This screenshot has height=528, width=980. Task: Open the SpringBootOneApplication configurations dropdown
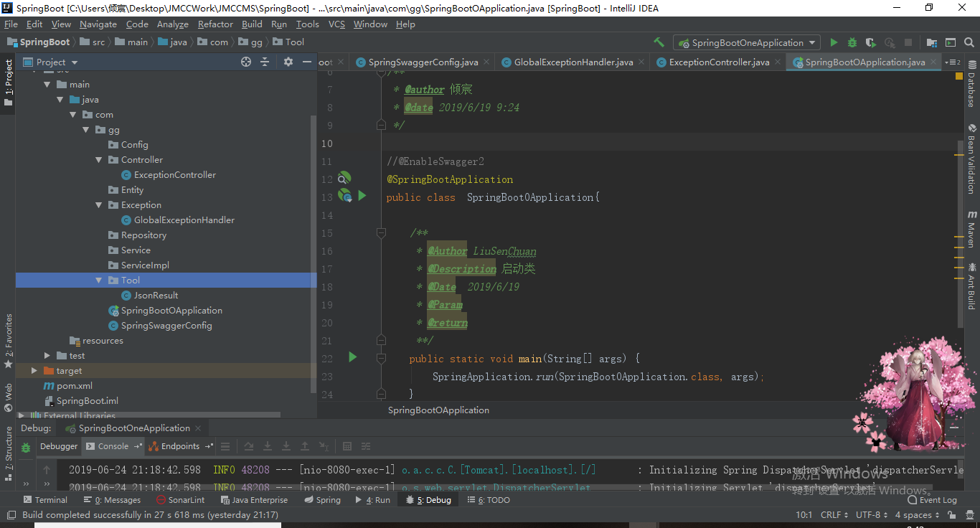pyautogui.click(x=746, y=42)
